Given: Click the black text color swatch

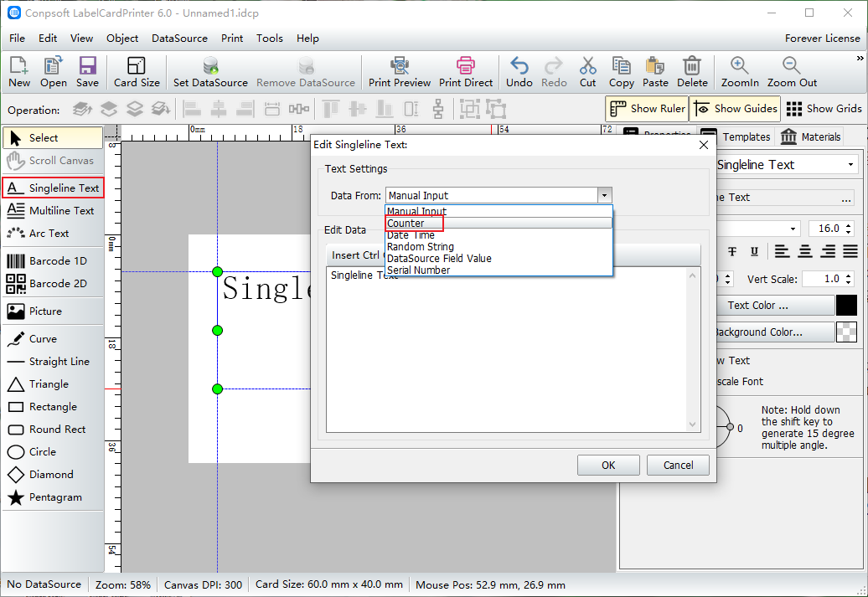Looking at the screenshot, I should click(846, 306).
